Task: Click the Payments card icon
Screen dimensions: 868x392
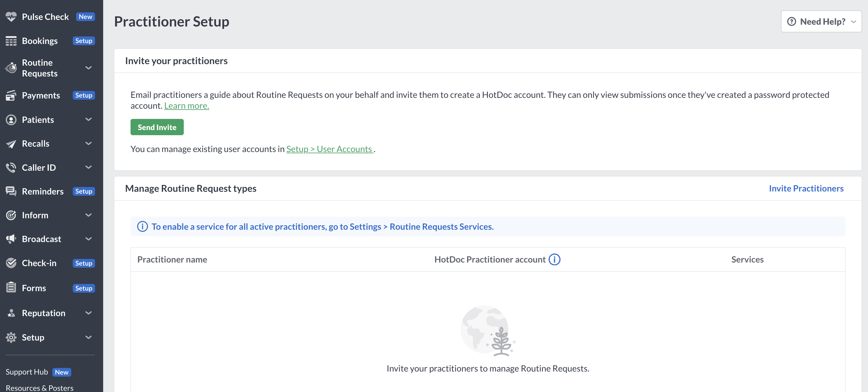Action: [11, 95]
